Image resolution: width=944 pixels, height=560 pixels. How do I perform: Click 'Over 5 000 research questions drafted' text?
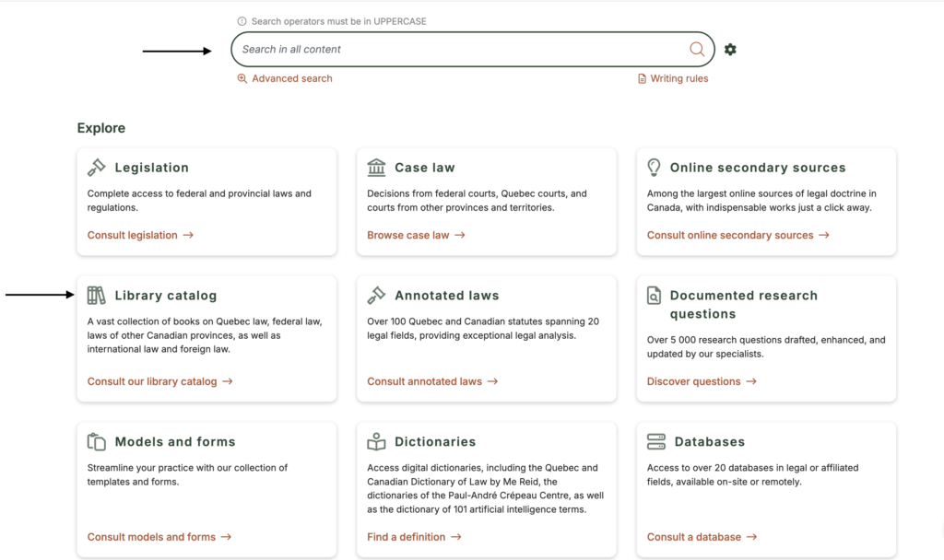pos(766,346)
